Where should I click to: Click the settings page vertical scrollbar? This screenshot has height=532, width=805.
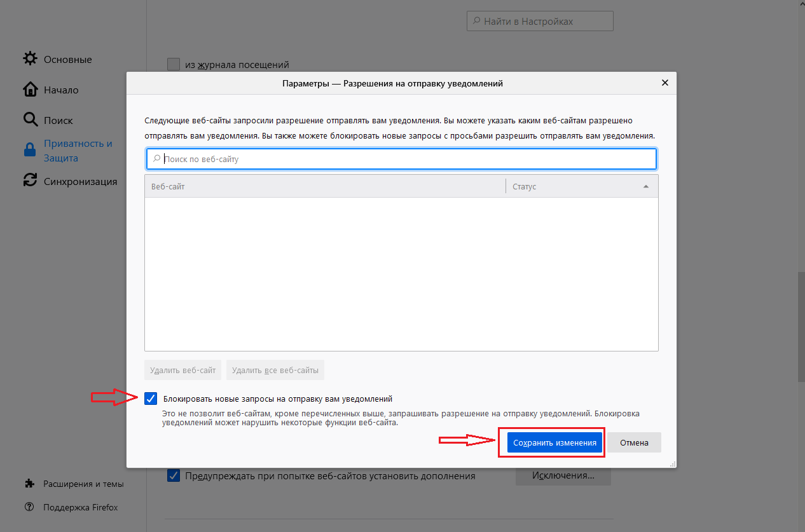(x=801, y=327)
